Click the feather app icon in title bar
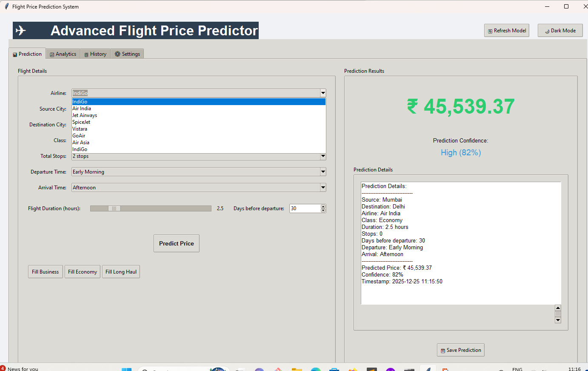The width and height of the screenshot is (588, 371). [6, 6]
